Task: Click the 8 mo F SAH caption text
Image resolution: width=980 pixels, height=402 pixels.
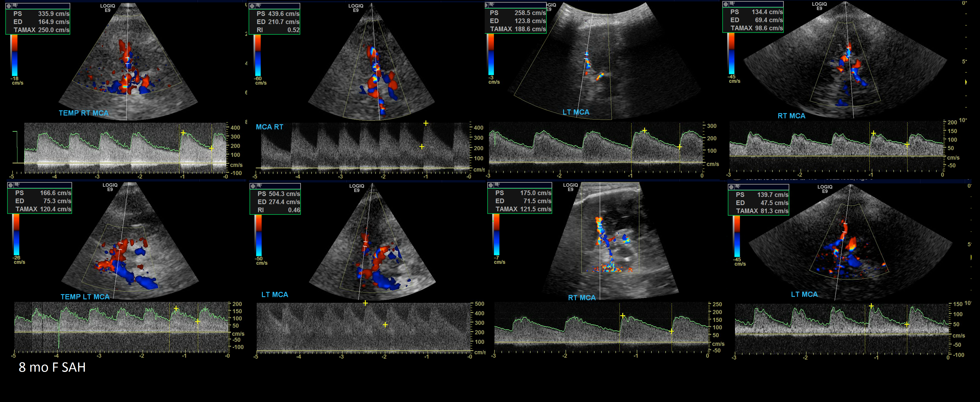Action: (52, 367)
